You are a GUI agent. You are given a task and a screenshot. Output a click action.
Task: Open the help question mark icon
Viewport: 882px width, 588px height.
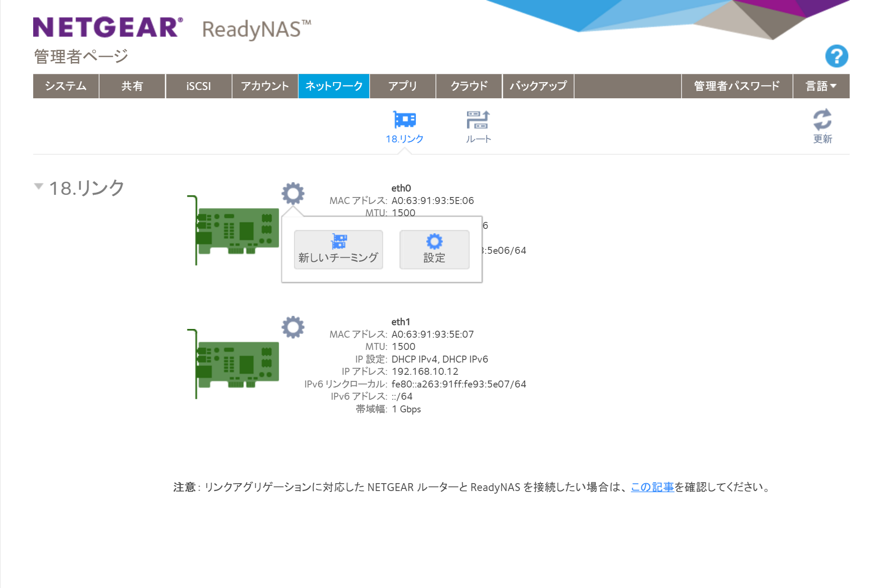point(836,56)
